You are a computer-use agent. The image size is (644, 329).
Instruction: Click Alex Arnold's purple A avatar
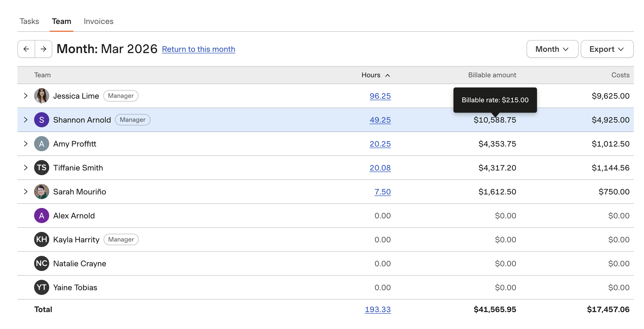pyautogui.click(x=42, y=216)
